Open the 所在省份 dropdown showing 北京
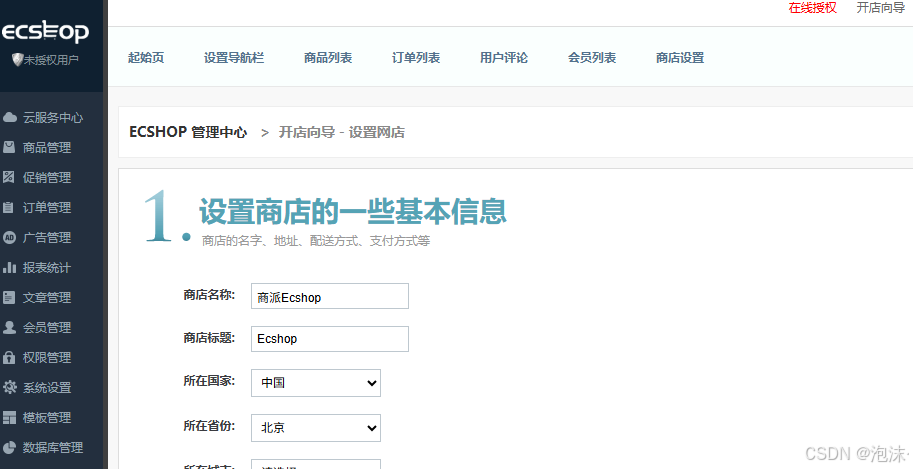The height and width of the screenshot is (469, 913). coord(316,428)
